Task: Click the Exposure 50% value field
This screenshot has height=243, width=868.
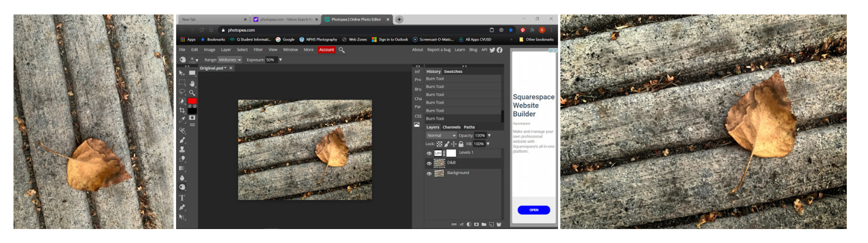Action: [271, 60]
